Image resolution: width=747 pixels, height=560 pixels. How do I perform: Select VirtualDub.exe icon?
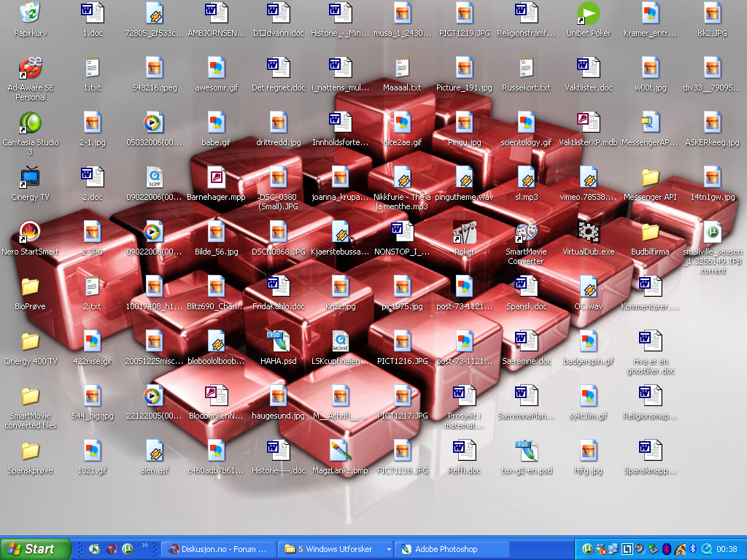pyautogui.click(x=588, y=232)
